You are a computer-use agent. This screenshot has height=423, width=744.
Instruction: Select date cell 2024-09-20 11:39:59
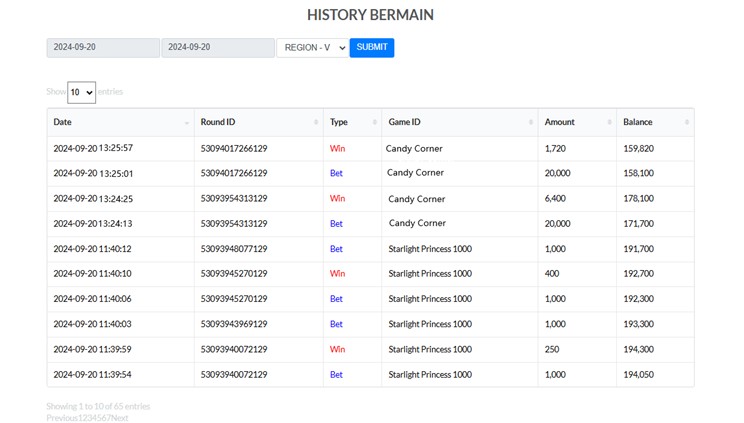tap(93, 349)
